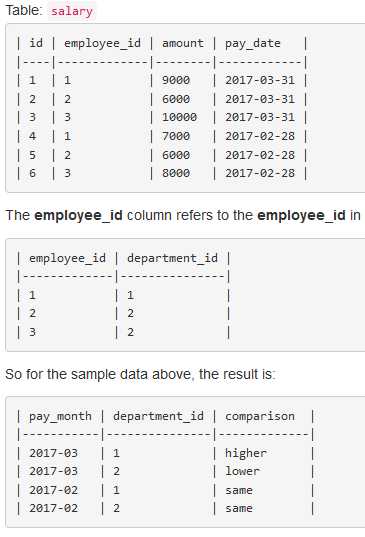Click the amount value 10000
The image size is (365, 537).
click(179, 117)
